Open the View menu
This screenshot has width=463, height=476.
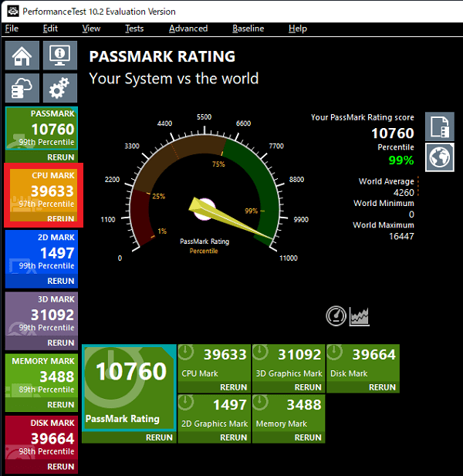[x=91, y=29]
